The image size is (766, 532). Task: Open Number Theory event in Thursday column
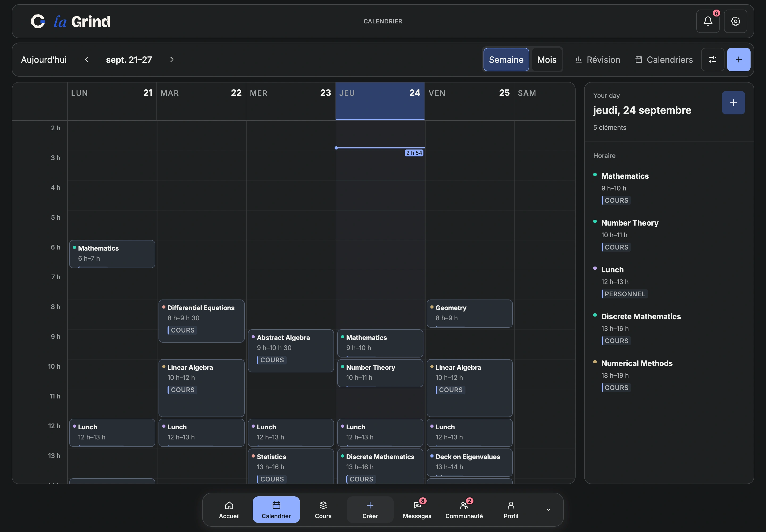(380, 373)
